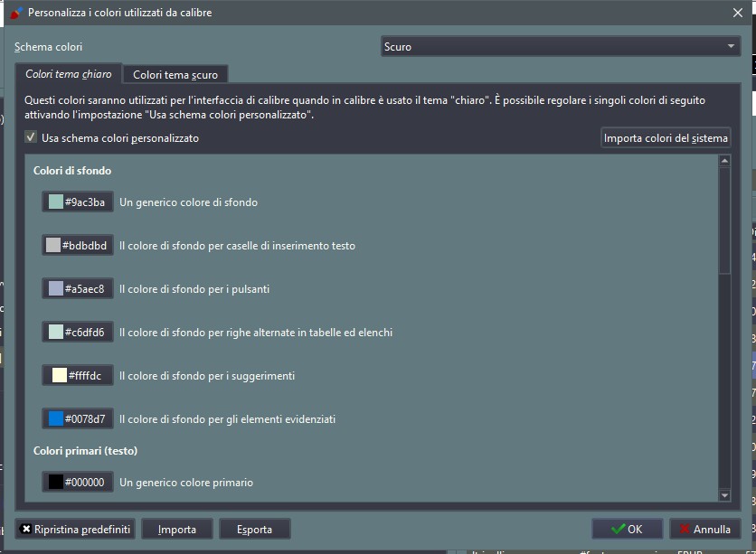Click the Importa colori del sistema button
The height and width of the screenshot is (554, 756).
[666, 137]
